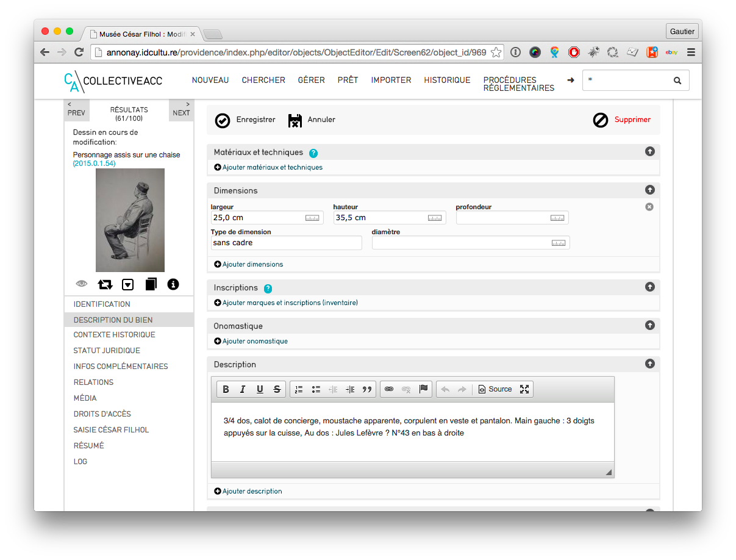Redo edit in description editor
Viewport: 736px width, 560px height.
[462, 389]
